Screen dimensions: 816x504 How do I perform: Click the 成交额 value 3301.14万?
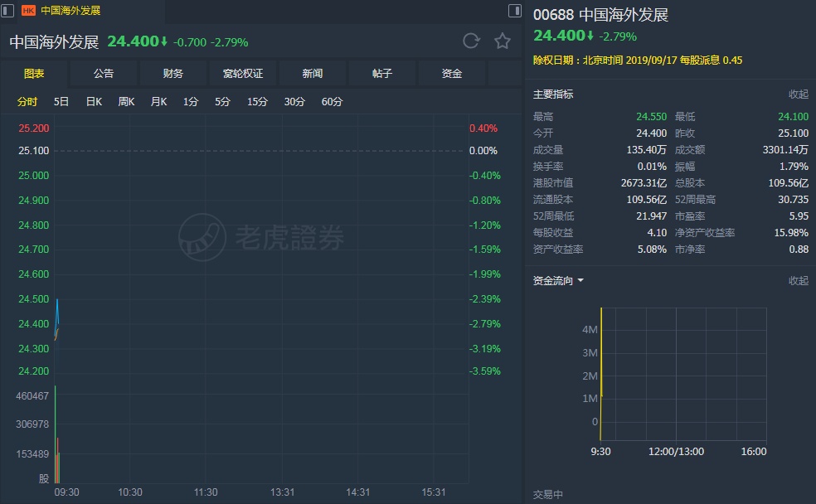(x=785, y=150)
